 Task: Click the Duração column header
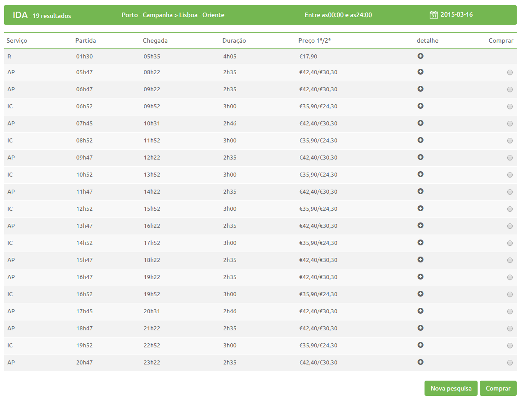click(x=234, y=40)
